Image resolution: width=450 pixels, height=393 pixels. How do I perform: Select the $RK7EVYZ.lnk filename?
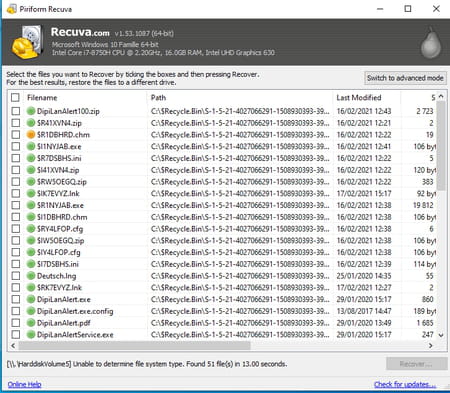(59, 287)
